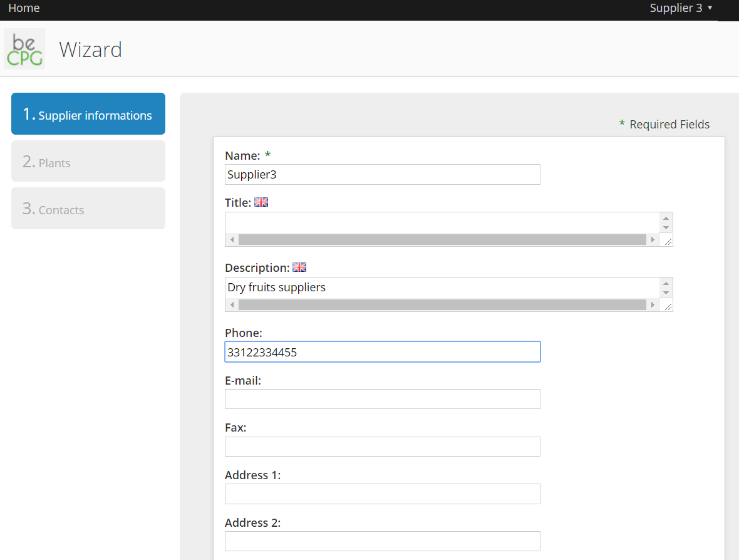This screenshot has width=739, height=560.
Task: Click the Address 2 field label
Action: tap(252, 523)
